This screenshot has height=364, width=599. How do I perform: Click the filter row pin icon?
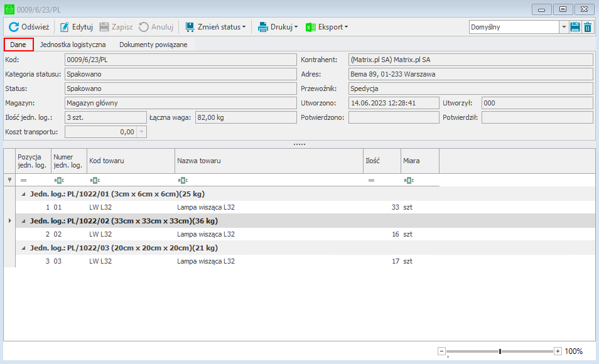[9, 180]
